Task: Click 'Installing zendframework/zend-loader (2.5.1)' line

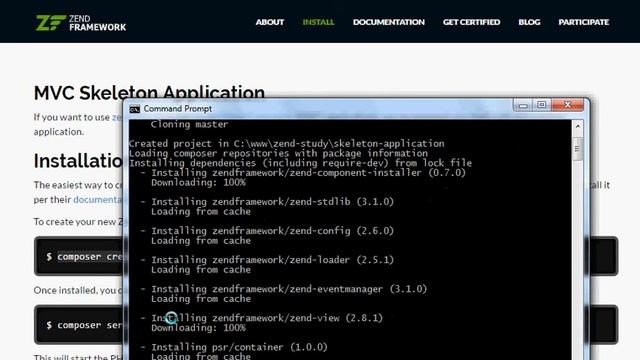Action: (x=272, y=260)
